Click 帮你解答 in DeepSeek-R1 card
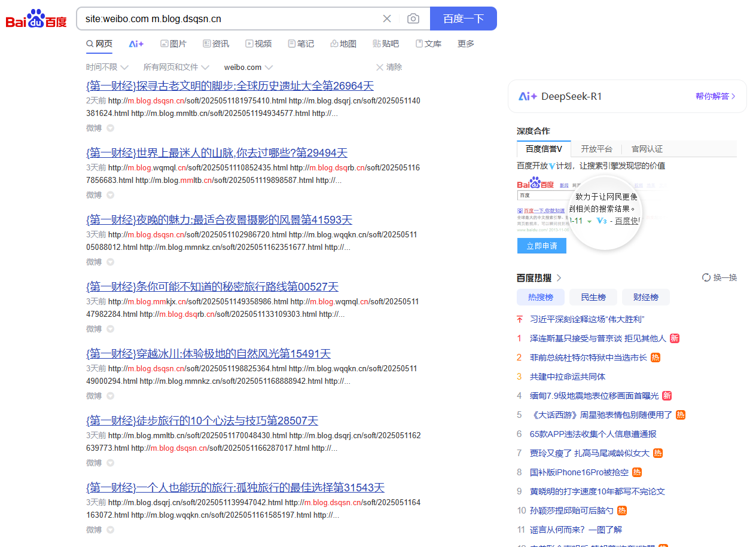This screenshot has height=547, width=756. pos(715,96)
